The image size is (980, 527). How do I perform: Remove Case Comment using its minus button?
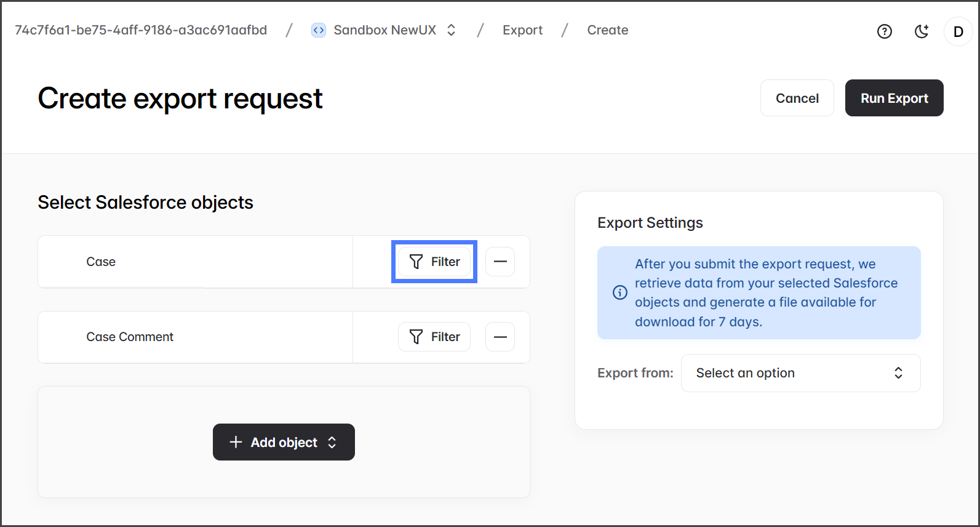point(500,337)
